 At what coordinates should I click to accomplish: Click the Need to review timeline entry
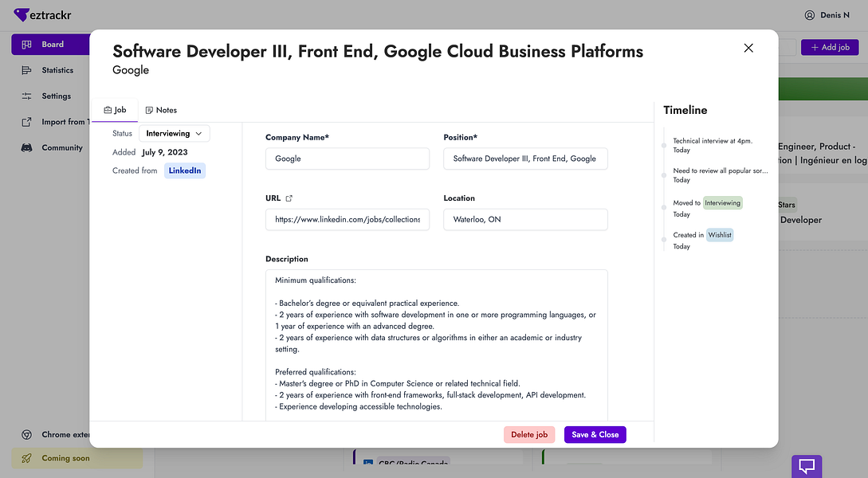(x=721, y=175)
